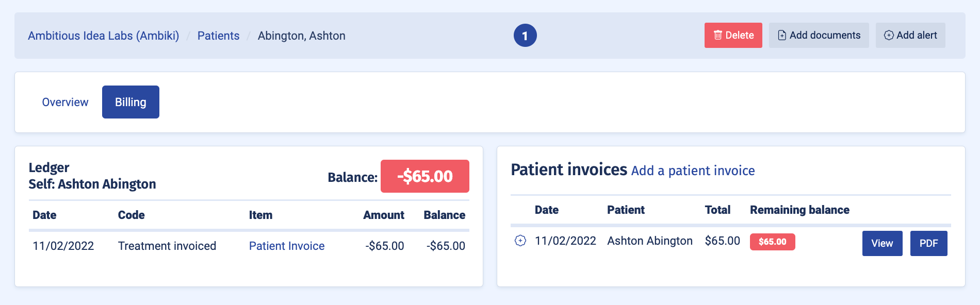Select the Billing tab
This screenshot has height=305, width=980.
point(130,102)
